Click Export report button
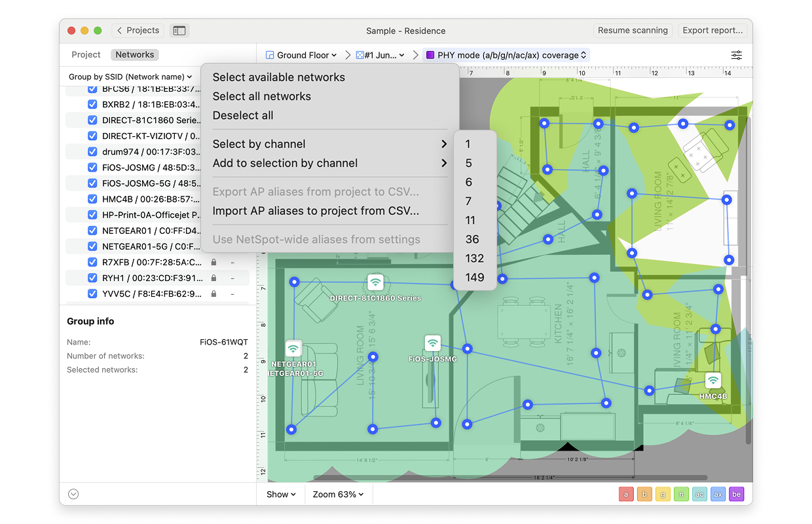This screenshot has height=524, width=812. coord(712,30)
